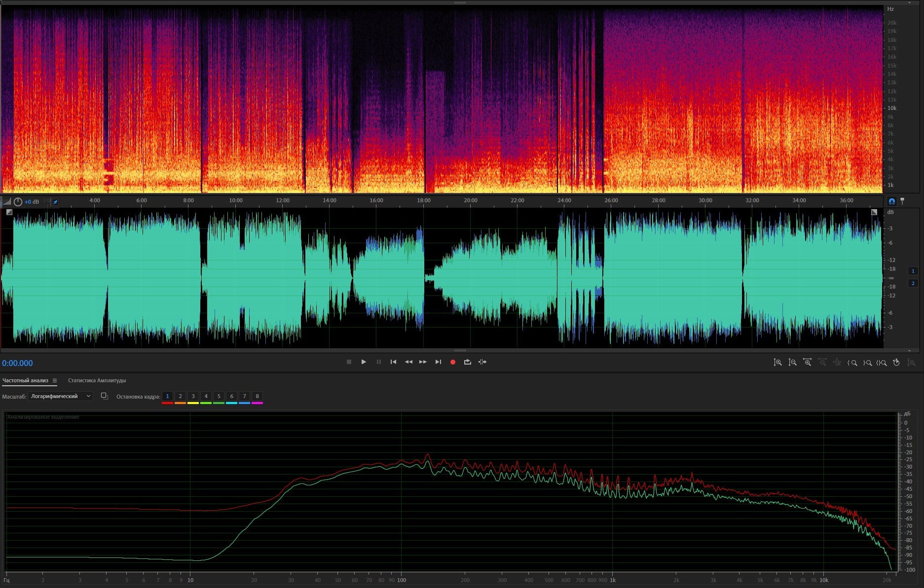The image size is (924, 588).
Task: Select frame hold button 7
Action: [x=244, y=396]
